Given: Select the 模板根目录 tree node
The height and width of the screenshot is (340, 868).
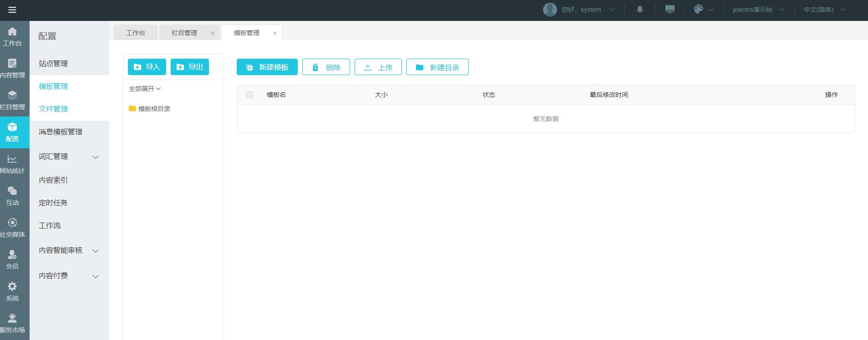Looking at the screenshot, I should coord(154,109).
